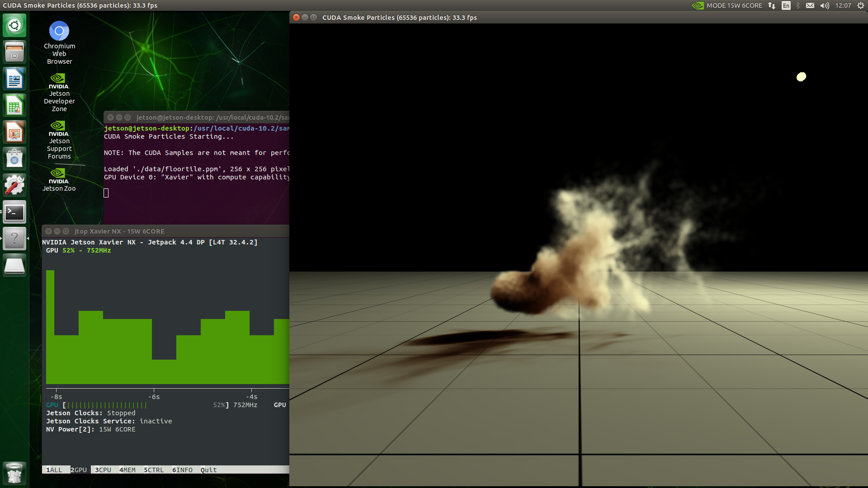Open NVIDIA Jetson Zoo desktop shortcut
Screen dimensions: 868x488
click(59, 180)
